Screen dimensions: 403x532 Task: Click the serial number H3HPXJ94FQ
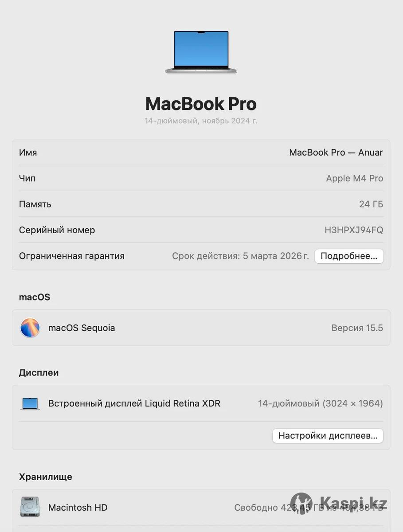click(x=354, y=230)
